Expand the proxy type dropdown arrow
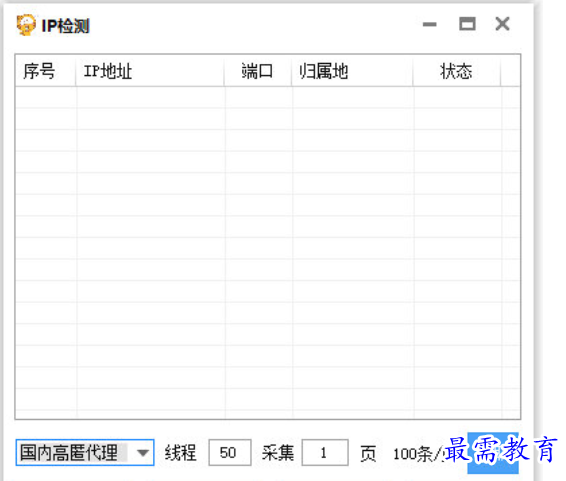Image resolution: width=566 pixels, height=481 pixels. 143,452
